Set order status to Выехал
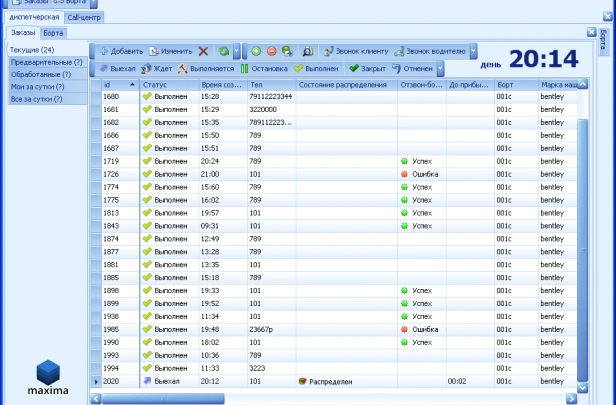 click(117, 69)
